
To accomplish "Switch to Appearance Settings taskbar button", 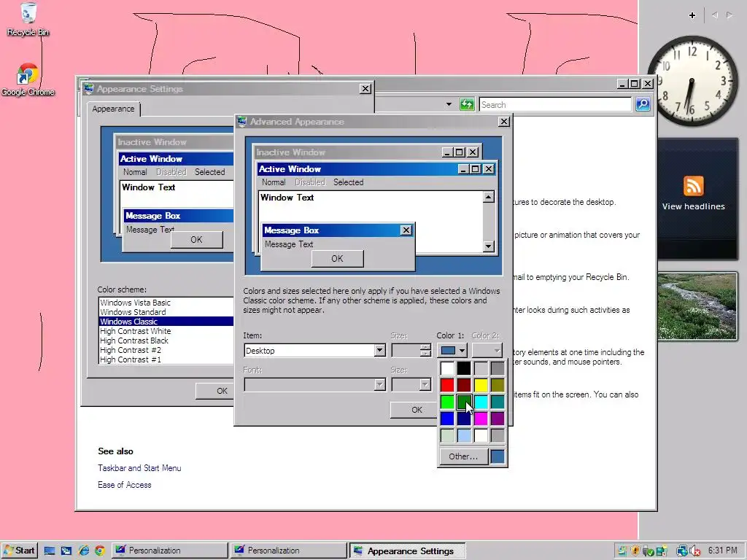I will [407, 551].
